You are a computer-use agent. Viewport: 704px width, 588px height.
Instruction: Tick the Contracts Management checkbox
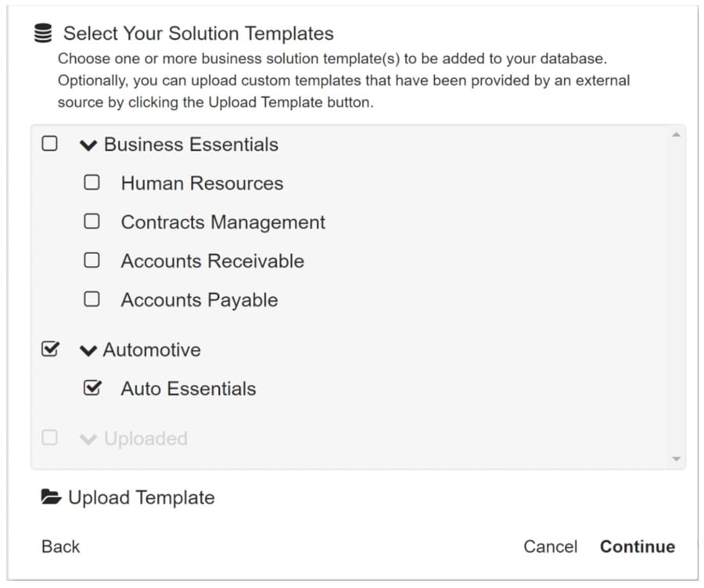coord(92,221)
